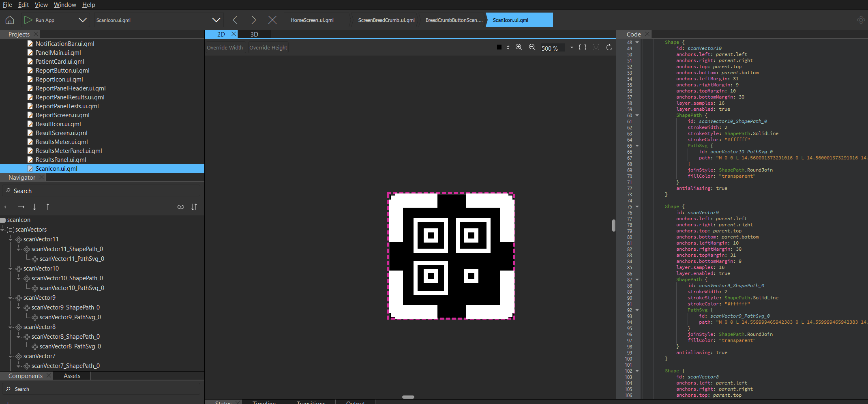Close the Navigator panel
Image resolution: width=868 pixels, height=404 pixels.
(42, 177)
